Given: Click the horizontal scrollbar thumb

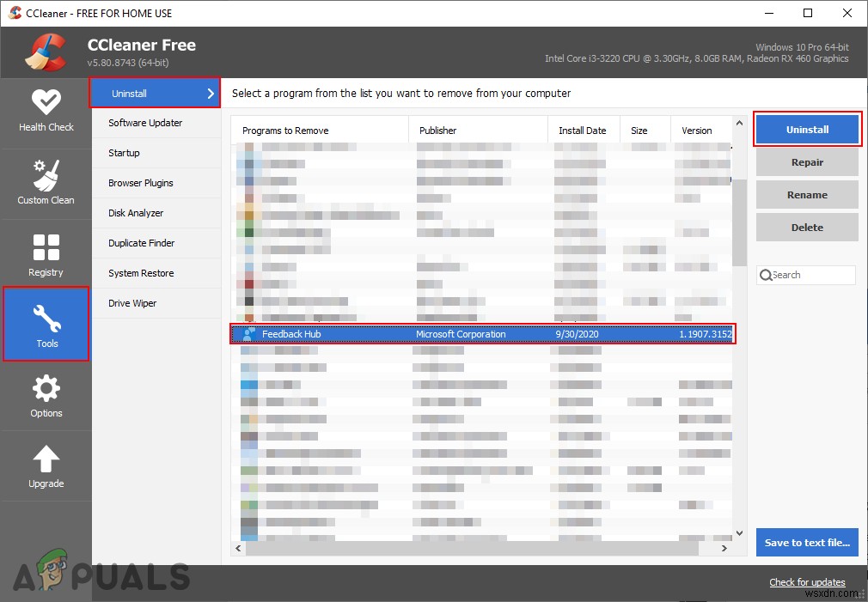Looking at the screenshot, I should click(x=472, y=549).
